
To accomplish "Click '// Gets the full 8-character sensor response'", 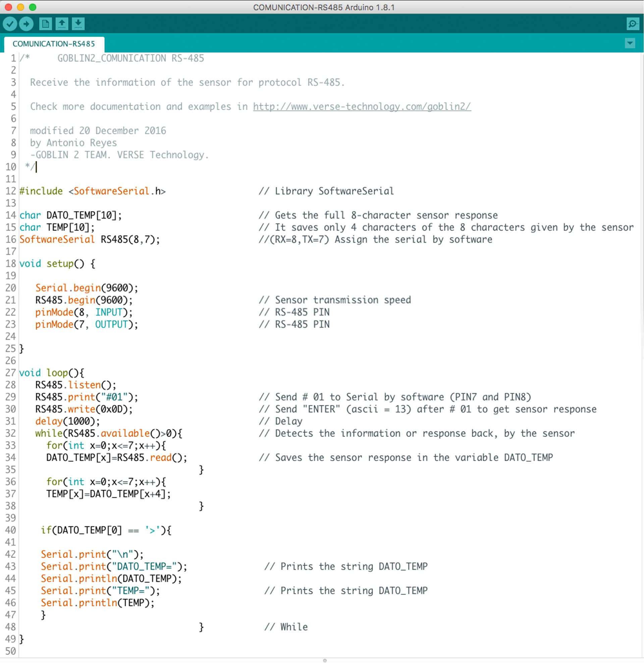I will (x=378, y=215).
